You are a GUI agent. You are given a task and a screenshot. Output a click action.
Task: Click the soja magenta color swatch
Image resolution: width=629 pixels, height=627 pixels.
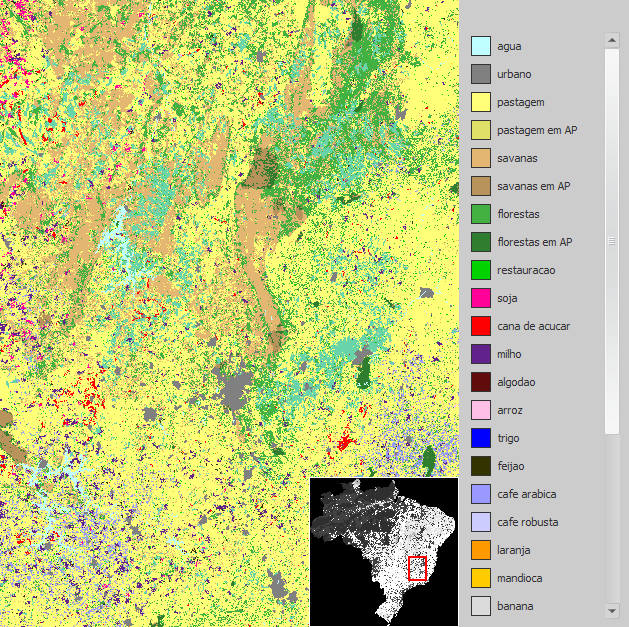coord(481,298)
